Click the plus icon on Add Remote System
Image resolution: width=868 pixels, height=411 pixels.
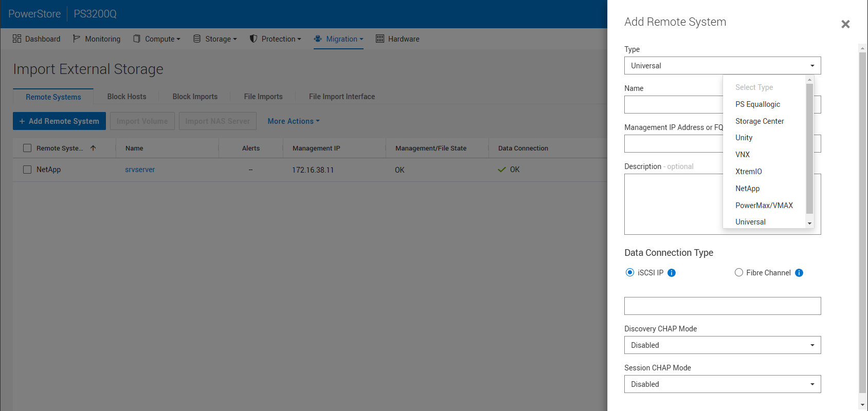click(x=22, y=121)
